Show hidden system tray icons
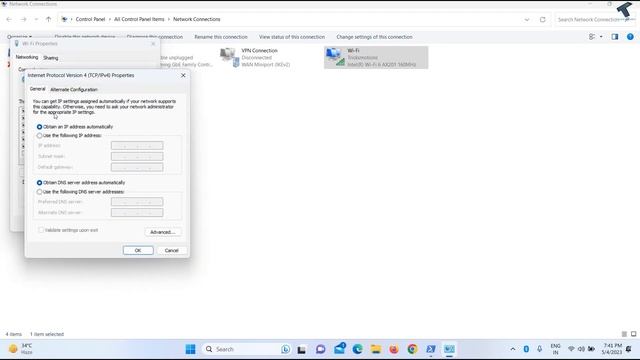Image resolution: width=640 pixels, height=360 pixels. pyautogui.click(x=513, y=349)
